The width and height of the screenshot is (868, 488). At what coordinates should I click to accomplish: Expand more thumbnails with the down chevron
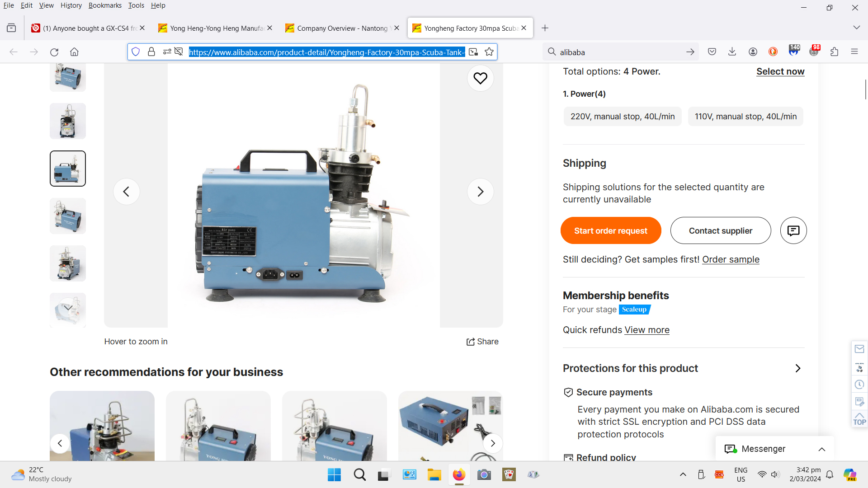click(68, 308)
